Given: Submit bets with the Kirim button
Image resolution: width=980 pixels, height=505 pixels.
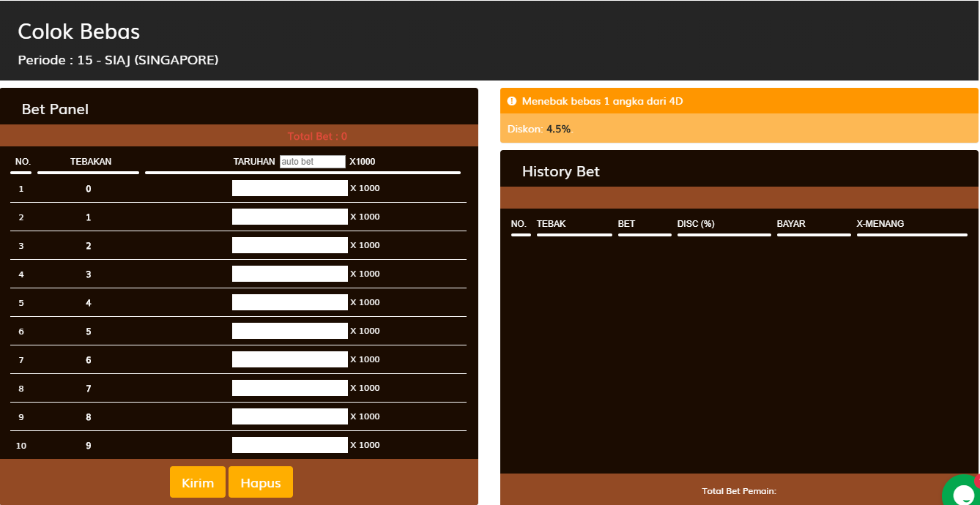Looking at the screenshot, I should pyautogui.click(x=198, y=482).
